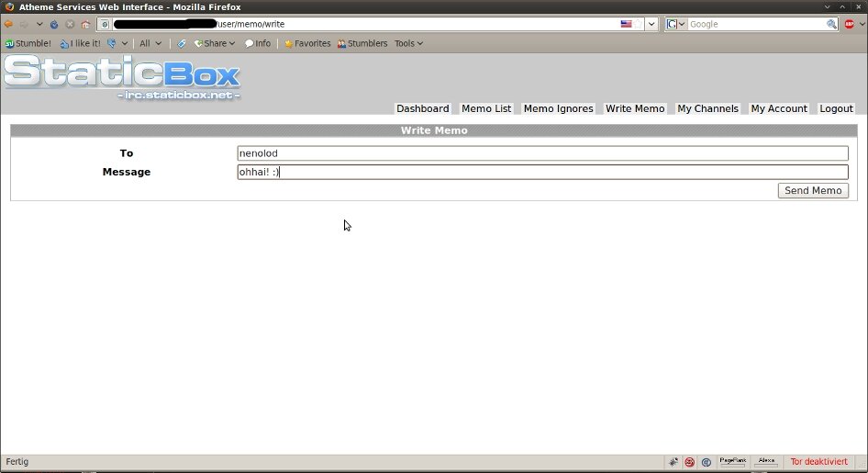Click the browser back arrow button
Viewport: 868px width, 473px height.
[x=9, y=24]
